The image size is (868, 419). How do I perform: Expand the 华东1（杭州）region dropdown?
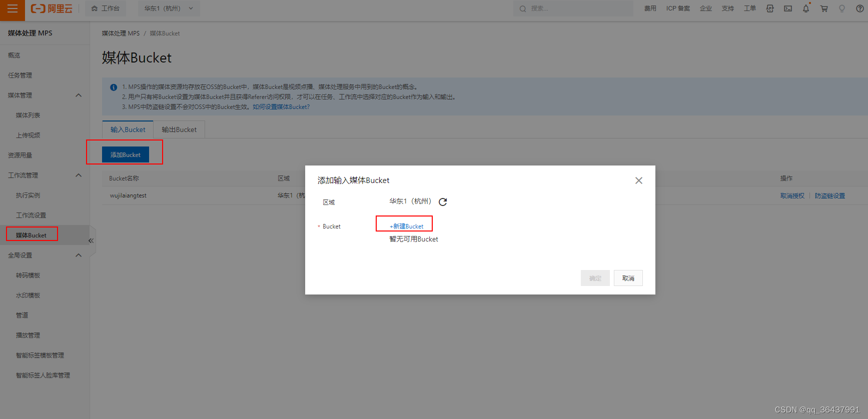point(169,8)
